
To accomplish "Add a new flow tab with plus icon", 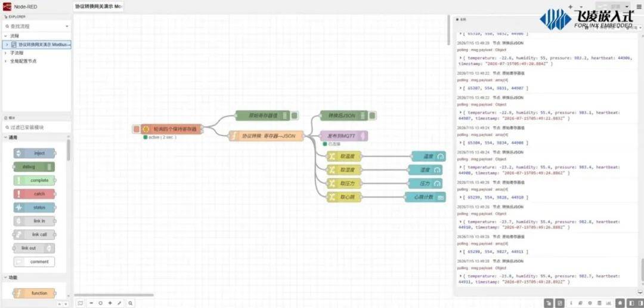I will coord(570,7).
